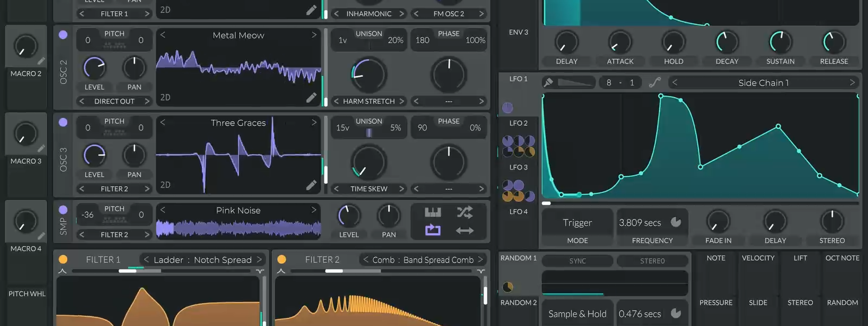Edit the Metal Meow wavetable with pencil icon
The height and width of the screenshot is (326, 868).
click(x=311, y=97)
